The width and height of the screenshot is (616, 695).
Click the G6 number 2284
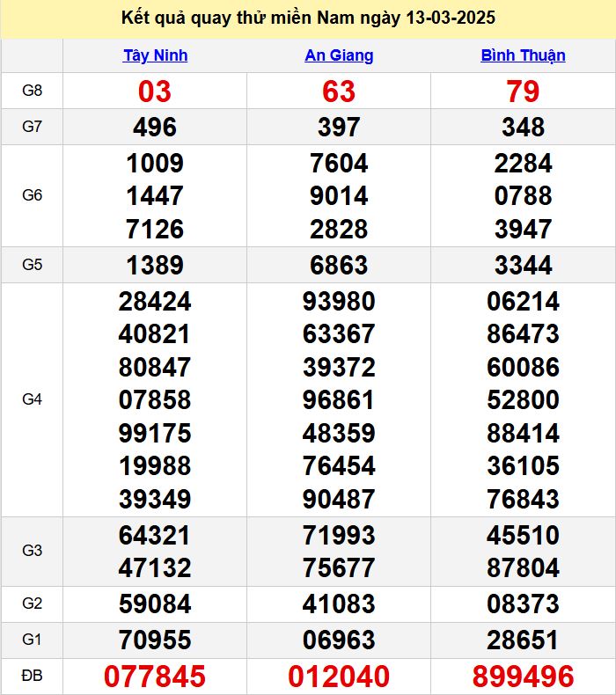tap(523, 163)
